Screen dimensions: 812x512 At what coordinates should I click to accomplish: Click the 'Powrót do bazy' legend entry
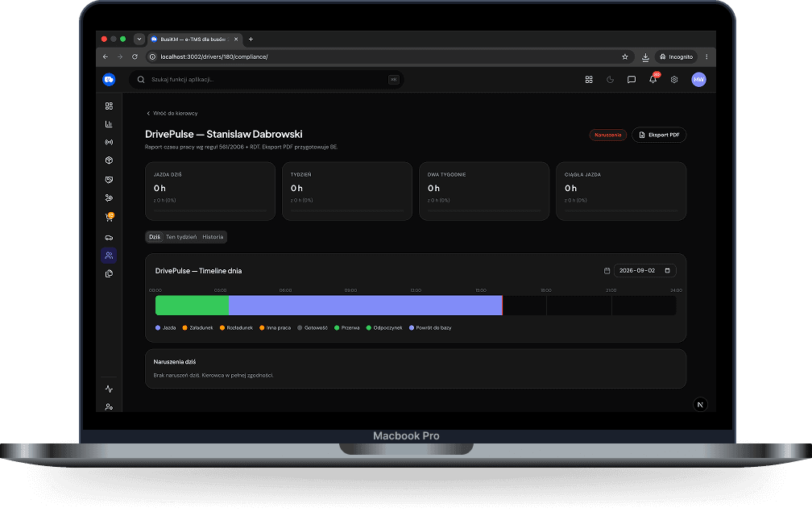click(x=430, y=327)
